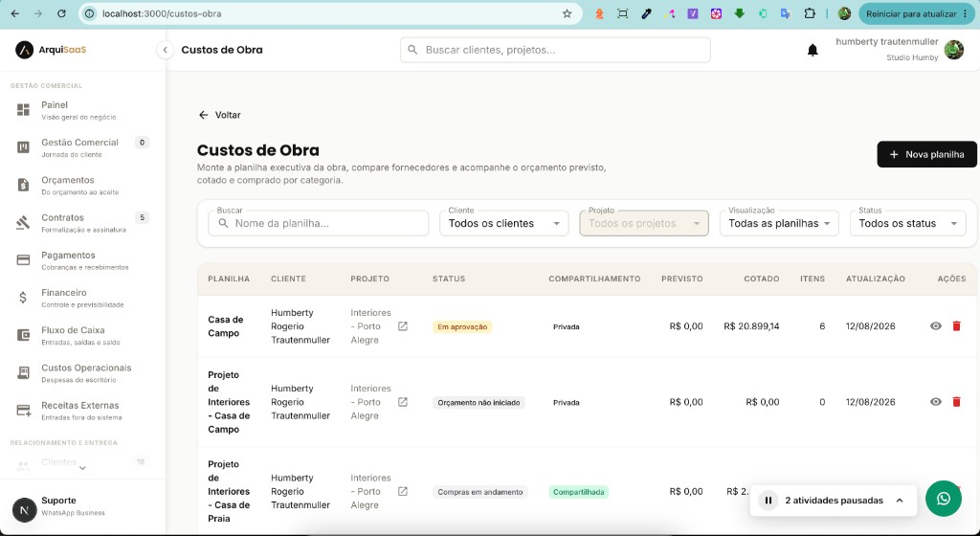Screen dimensions: 980x536
Task: Focus the Nome da planilha search input
Action: [x=319, y=223]
